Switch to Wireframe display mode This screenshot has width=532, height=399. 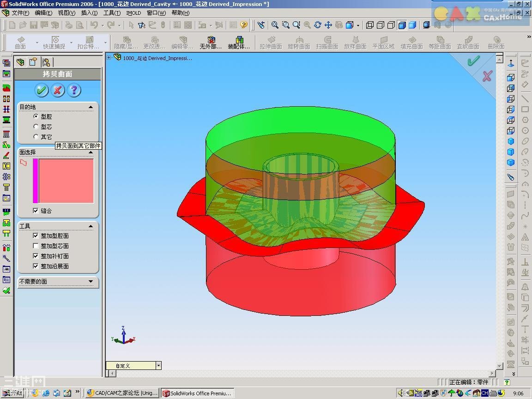[370, 25]
